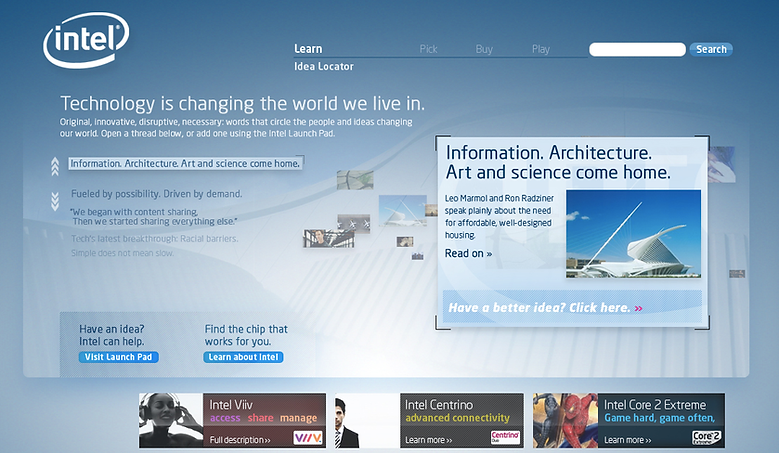Click the white building photo in article panel

point(633,233)
